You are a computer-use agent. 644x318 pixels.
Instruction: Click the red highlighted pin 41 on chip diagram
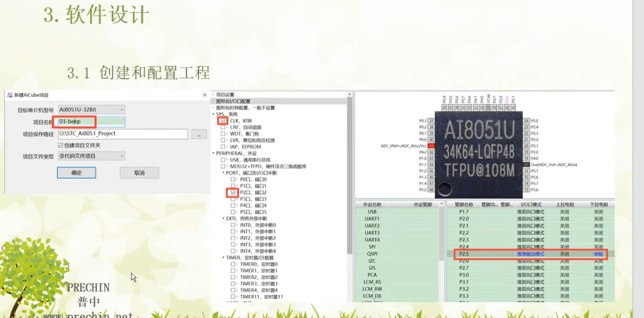(431, 145)
